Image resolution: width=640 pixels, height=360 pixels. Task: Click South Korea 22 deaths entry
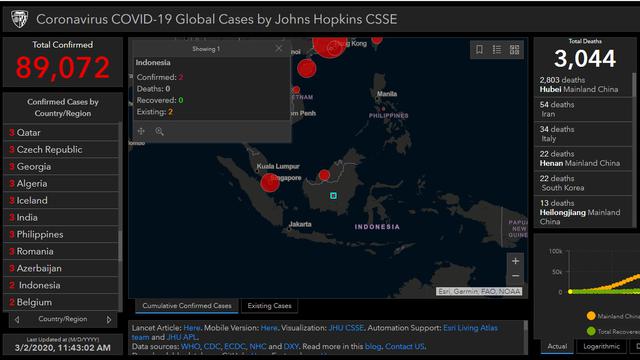583,183
